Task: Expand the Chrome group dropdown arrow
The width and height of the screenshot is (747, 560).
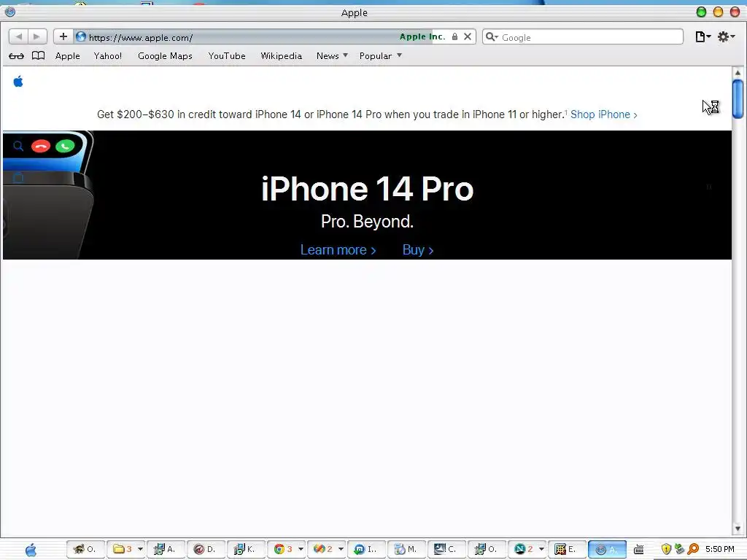Action: [301, 550]
